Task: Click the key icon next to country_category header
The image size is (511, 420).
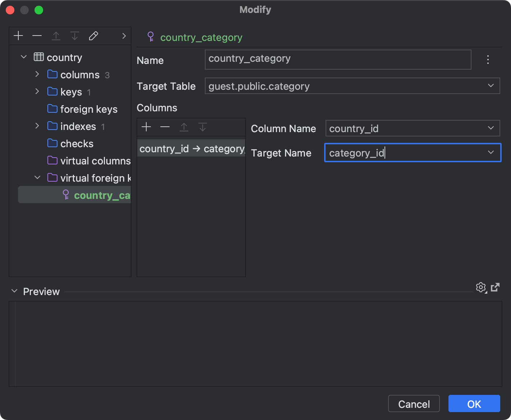Action: (151, 37)
